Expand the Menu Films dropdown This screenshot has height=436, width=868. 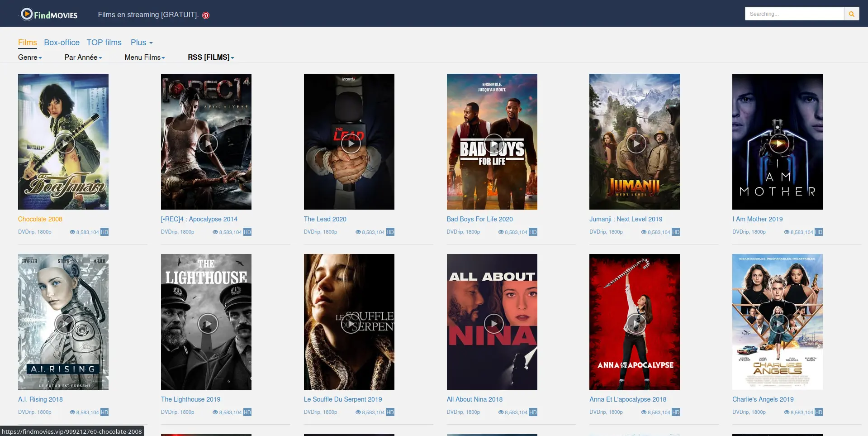(x=145, y=57)
